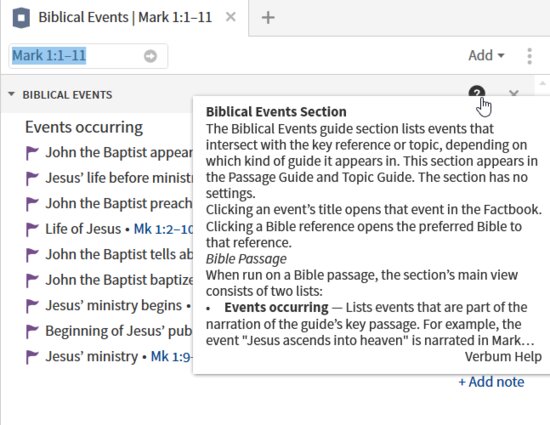Click the + Add note link
The height and width of the screenshot is (425, 550).
pyautogui.click(x=491, y=382)
